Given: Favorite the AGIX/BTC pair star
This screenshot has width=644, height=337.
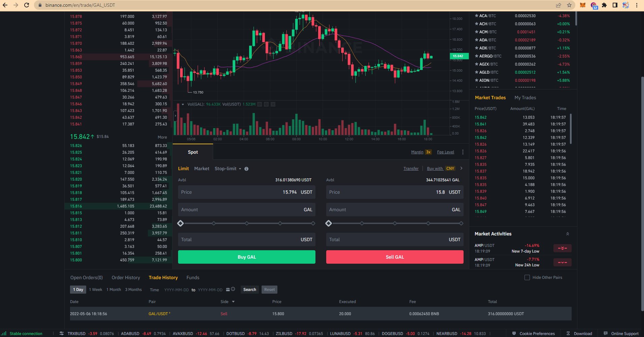Looking at the screenshot, I should click(x=476, y=64).
